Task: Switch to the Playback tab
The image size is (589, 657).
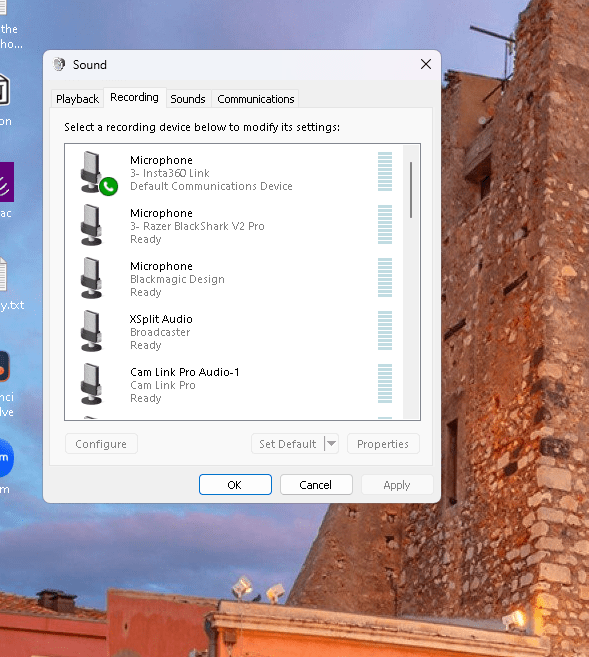Action: pyautogui.click(x=77, y=99)
